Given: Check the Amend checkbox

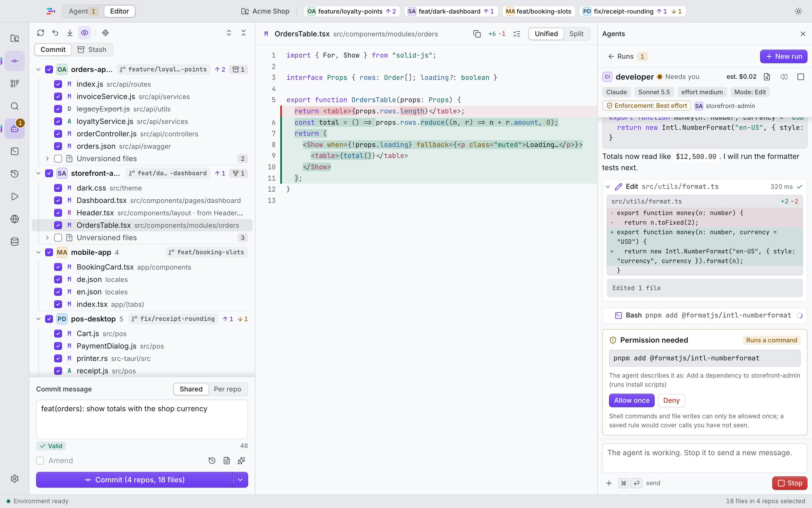Looking at the screenshot, I should click(40, 461).
